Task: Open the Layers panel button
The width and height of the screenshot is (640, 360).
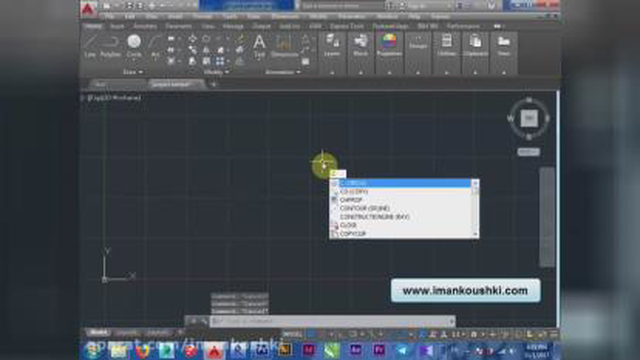Action: [x=332, y=45]
